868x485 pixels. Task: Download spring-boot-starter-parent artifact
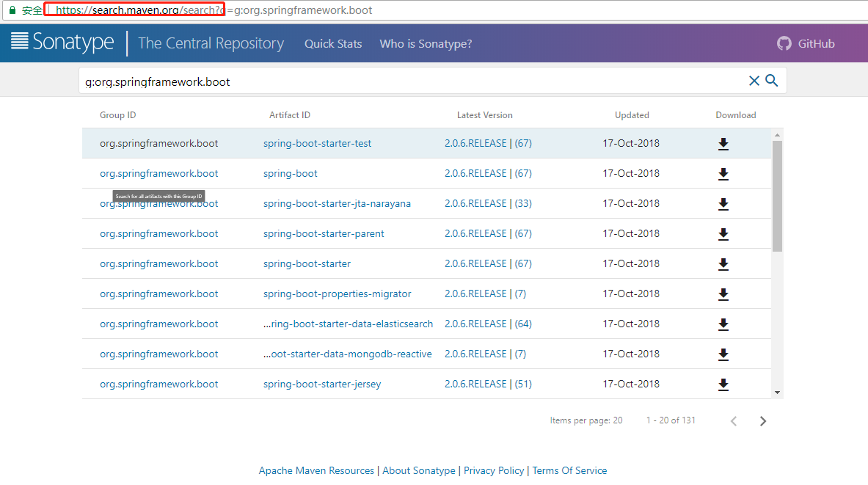[x=723, y=234]
